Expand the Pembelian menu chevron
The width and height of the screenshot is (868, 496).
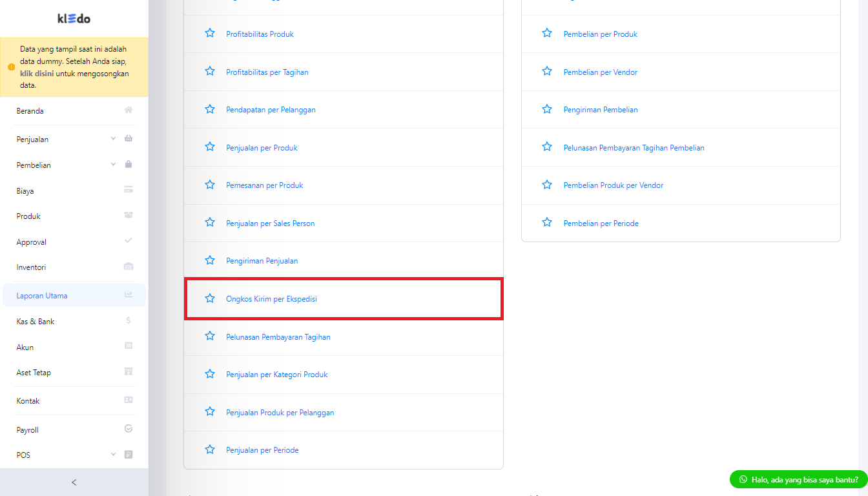(x=114, y=165)
